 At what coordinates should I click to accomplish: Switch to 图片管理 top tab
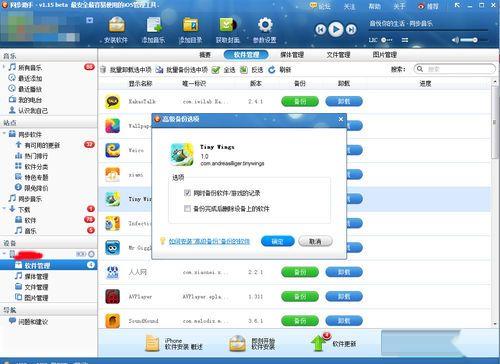(384, 55)
